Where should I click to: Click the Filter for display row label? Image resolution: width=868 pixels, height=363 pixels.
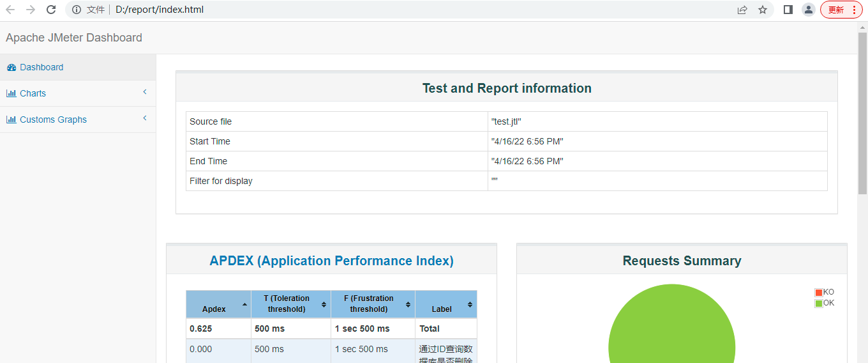point(221,181)
